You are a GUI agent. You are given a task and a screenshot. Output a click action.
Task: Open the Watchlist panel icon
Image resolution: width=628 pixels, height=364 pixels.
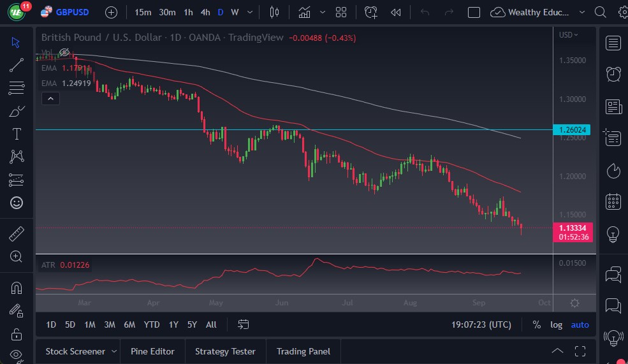(613, 43)
